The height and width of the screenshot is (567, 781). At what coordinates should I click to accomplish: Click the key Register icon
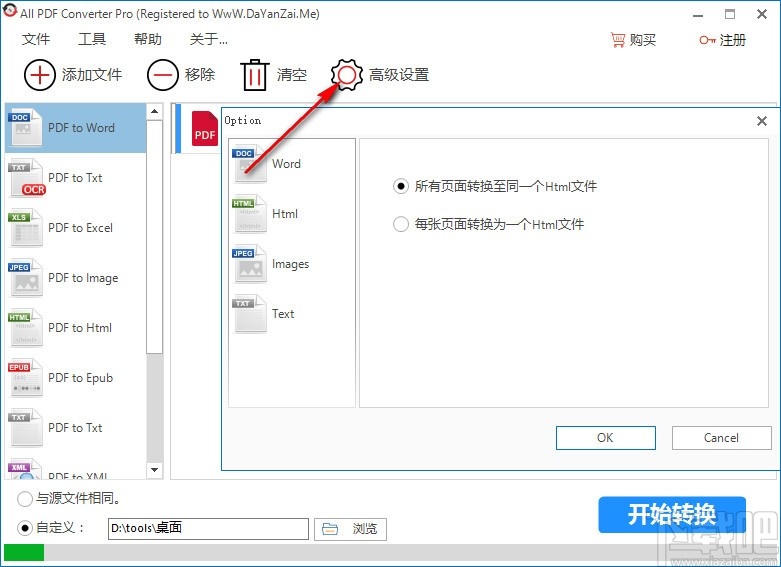707,40
